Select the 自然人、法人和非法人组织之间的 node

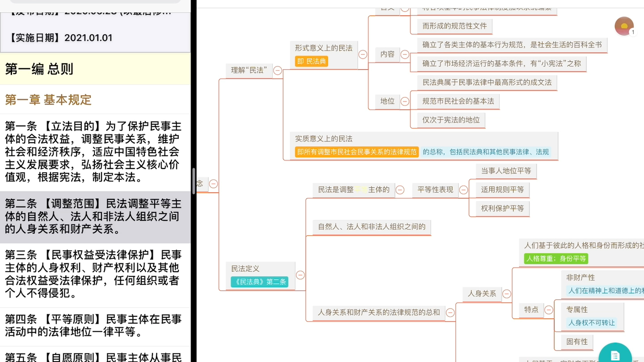[x=372, y=227]
